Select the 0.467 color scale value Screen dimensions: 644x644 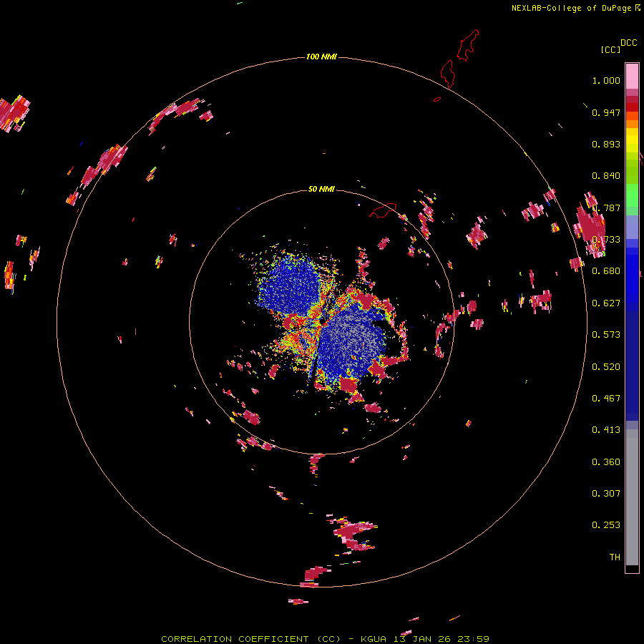click(x=606, y=399)
